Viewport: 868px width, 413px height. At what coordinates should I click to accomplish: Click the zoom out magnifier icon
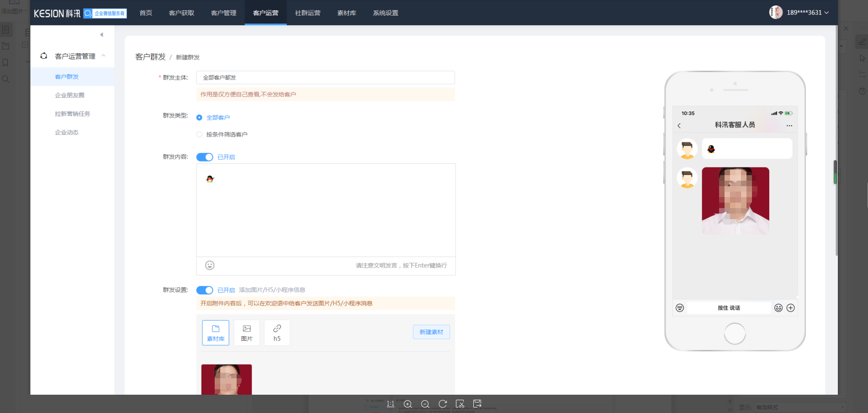[x=425, y=404]
